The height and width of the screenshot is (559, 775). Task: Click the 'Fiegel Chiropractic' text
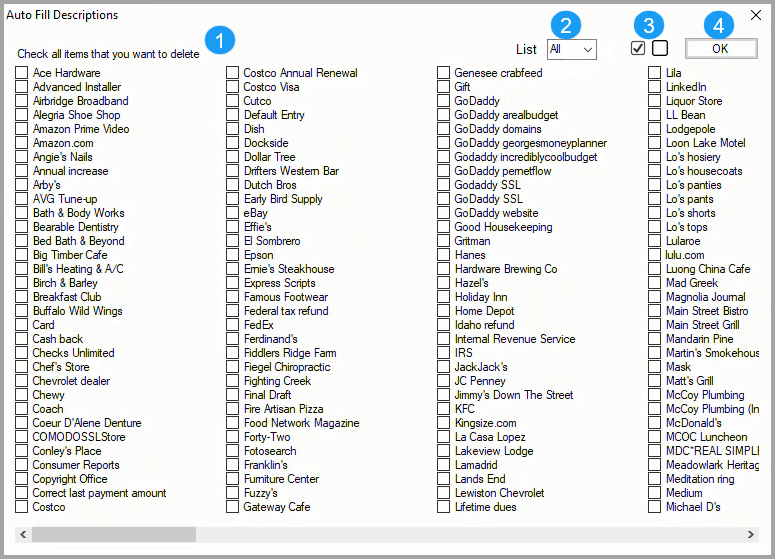(287, 367)
